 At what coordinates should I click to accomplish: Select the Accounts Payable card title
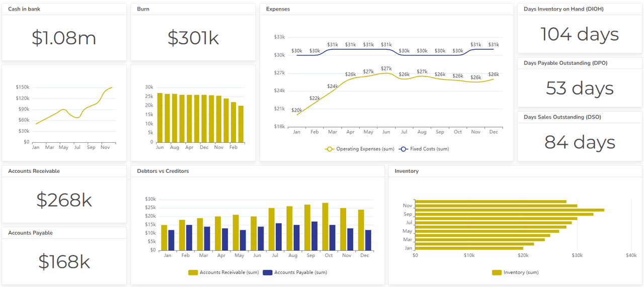[30, 233]
